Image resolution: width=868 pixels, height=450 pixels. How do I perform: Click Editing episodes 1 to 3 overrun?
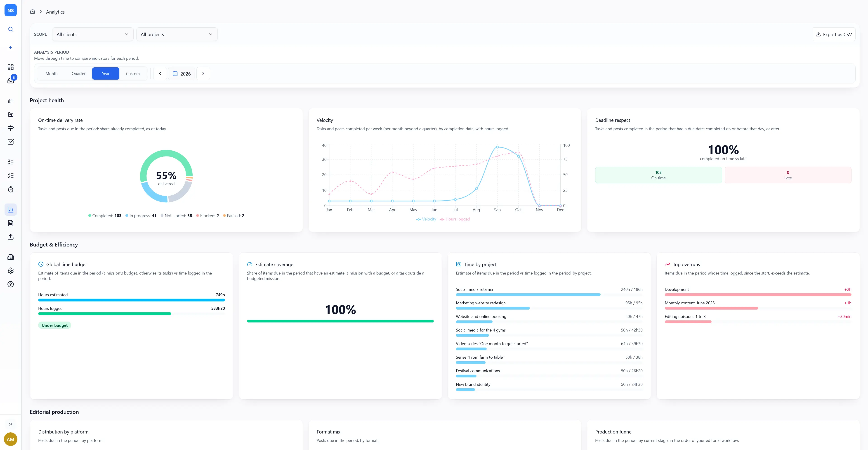point(758,319)
